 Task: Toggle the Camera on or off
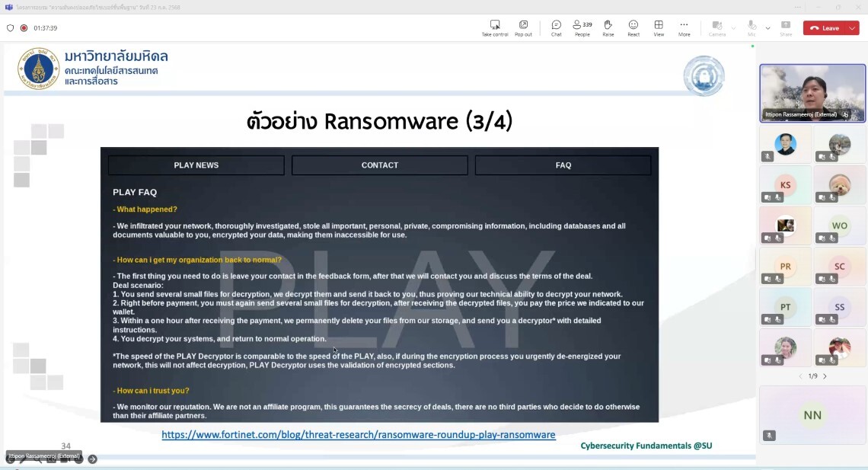coord(717,28)
